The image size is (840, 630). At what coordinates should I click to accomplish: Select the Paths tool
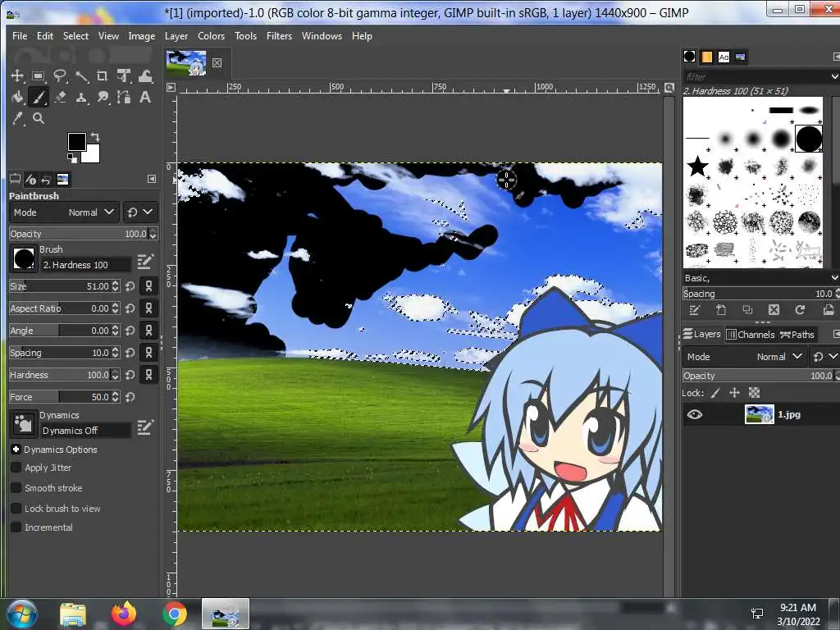[x=124, y=97]
